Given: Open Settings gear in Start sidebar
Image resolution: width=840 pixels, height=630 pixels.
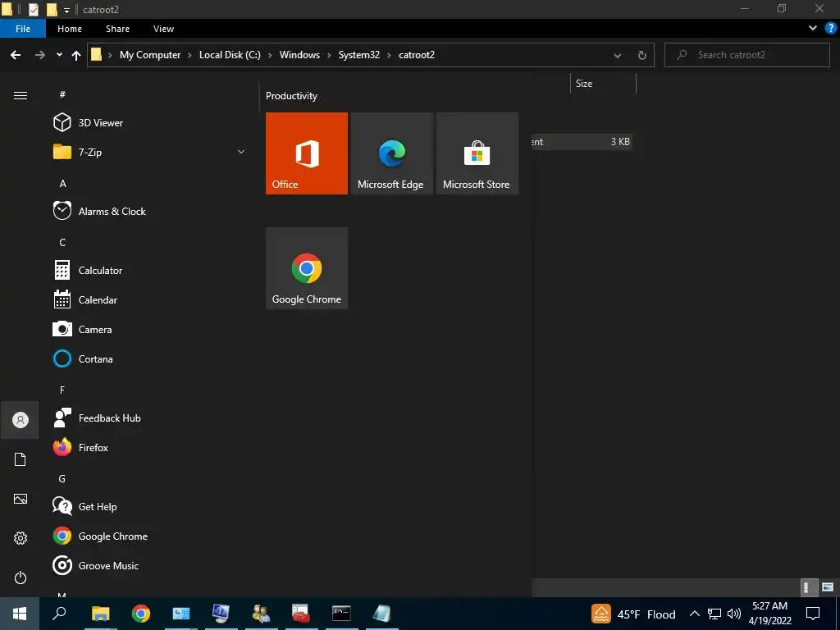Looking at the screenshot, I should tap(20, 538).
